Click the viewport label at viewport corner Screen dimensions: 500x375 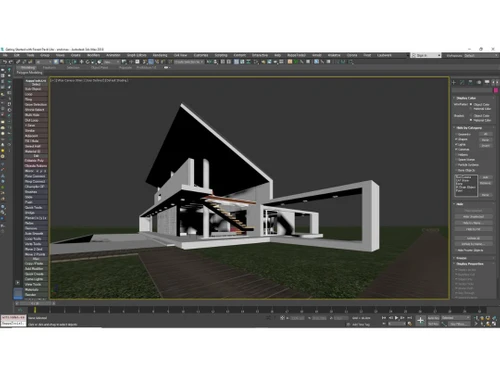click(x=89, y=80)
